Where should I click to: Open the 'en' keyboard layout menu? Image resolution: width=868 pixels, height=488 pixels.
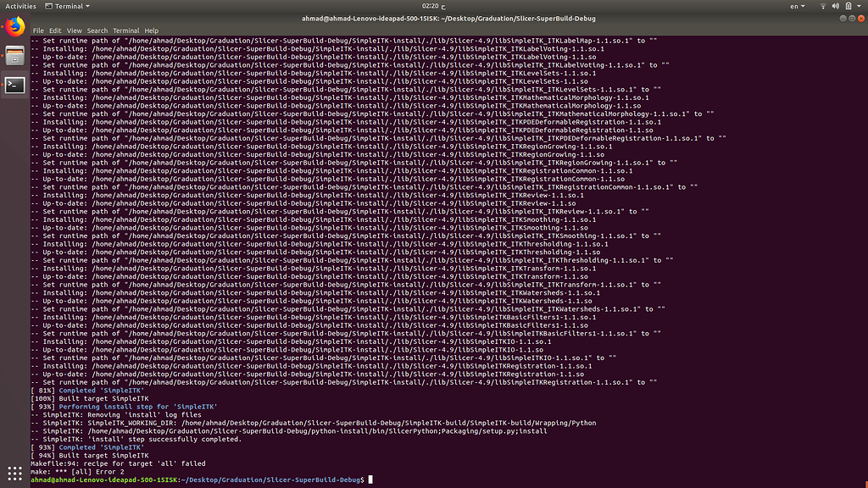click(797, 5)
